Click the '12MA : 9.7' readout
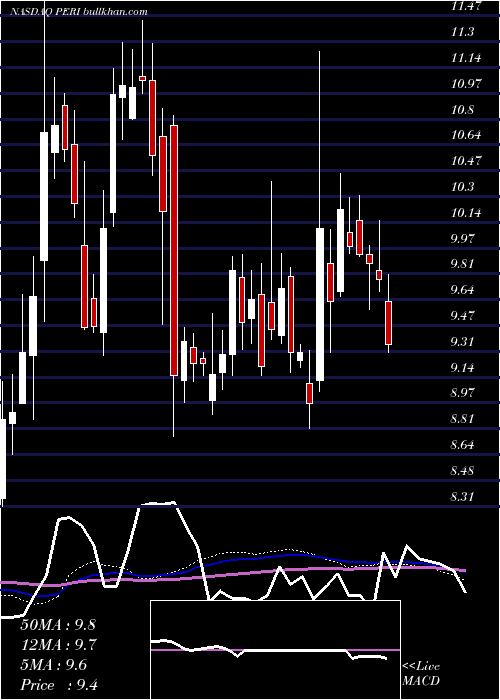 tap(58, 645)
